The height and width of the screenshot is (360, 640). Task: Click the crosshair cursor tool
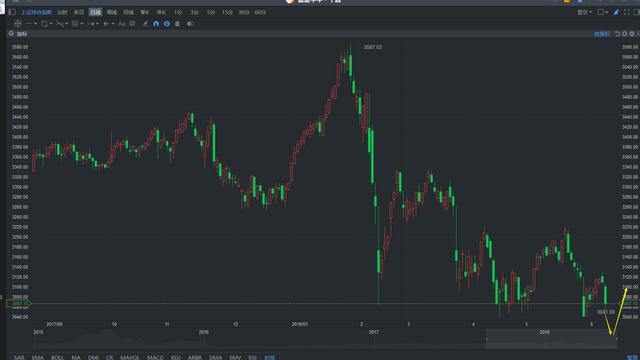[18, 24]
